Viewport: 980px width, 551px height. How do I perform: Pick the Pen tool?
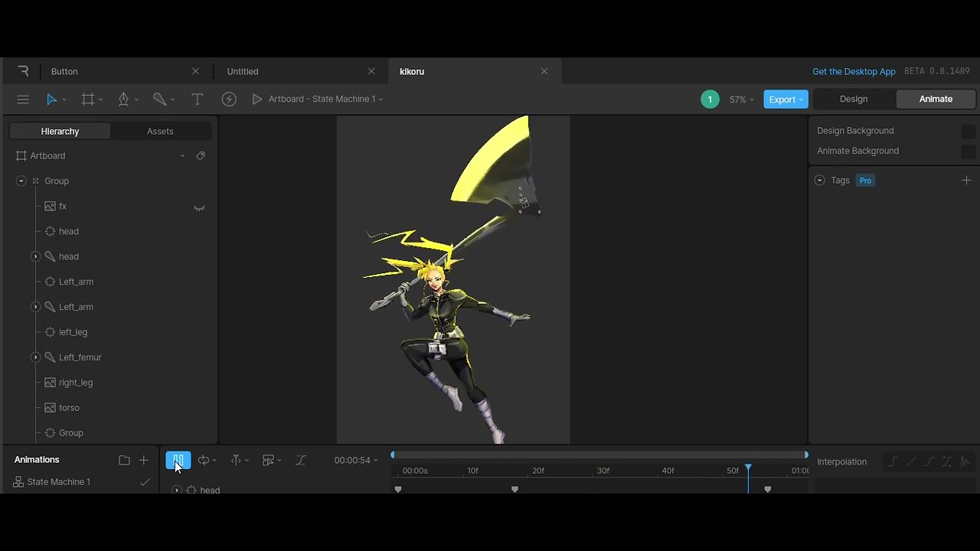[x=123, y=99]
